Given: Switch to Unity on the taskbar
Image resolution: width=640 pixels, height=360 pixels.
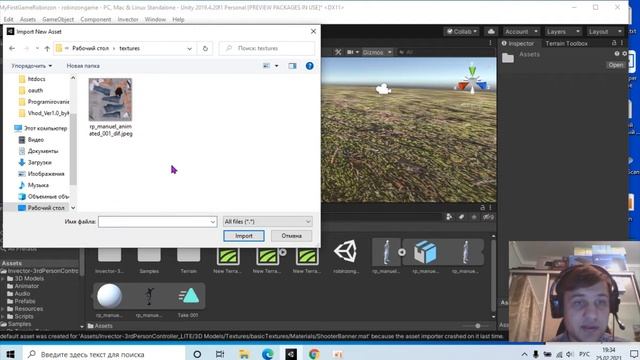Looking at the screenshot, I should pyautogui.click(x=291, y=354).
